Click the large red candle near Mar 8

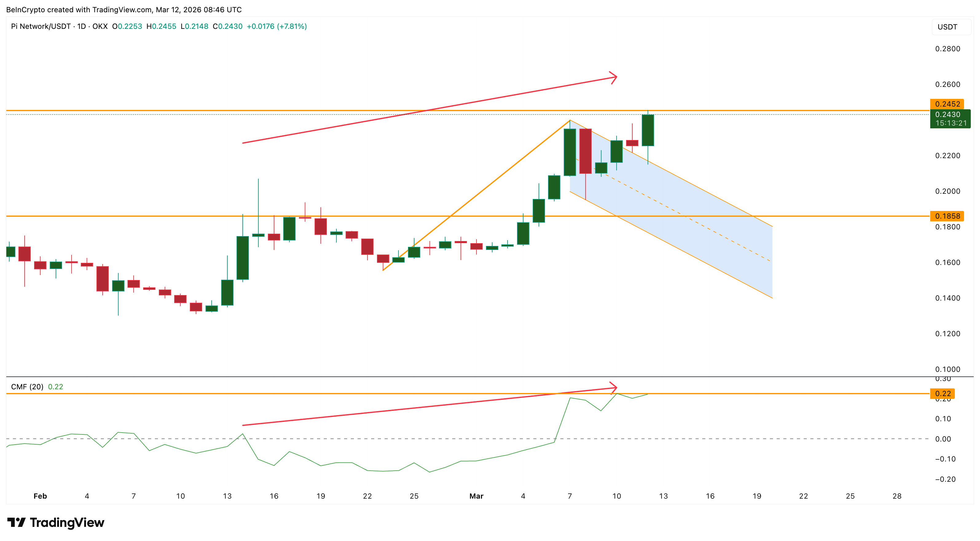[x=585, y=151]
